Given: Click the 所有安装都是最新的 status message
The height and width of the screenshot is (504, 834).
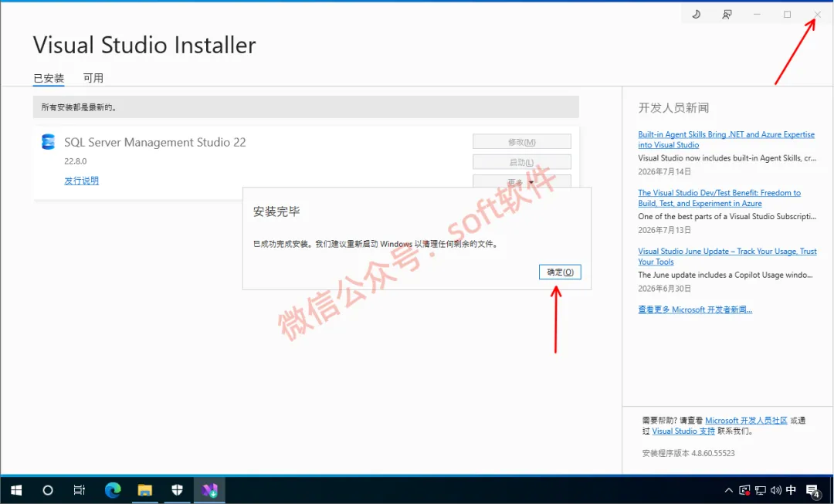Looking at the screenshot, I should click(80, 107).
